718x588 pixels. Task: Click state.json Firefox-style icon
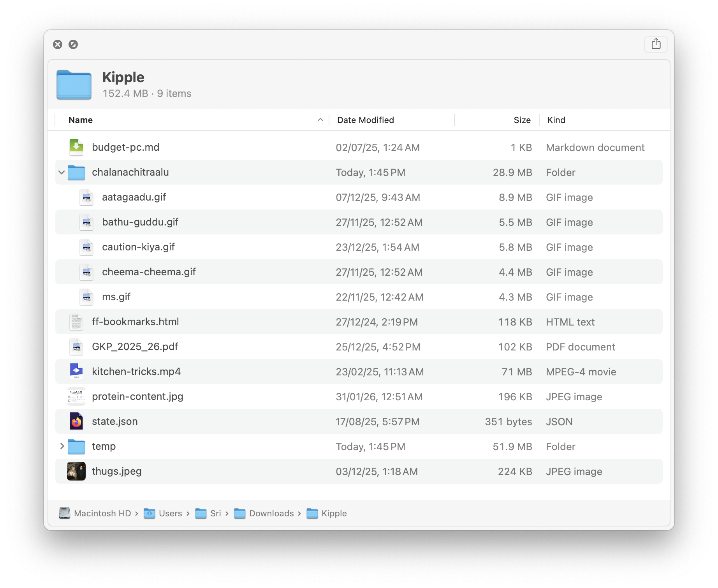coord(76,421)
